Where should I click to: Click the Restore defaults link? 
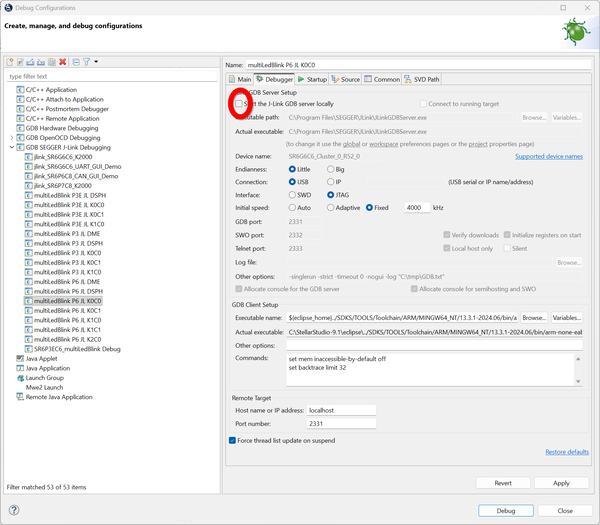[x=567, y=452]
